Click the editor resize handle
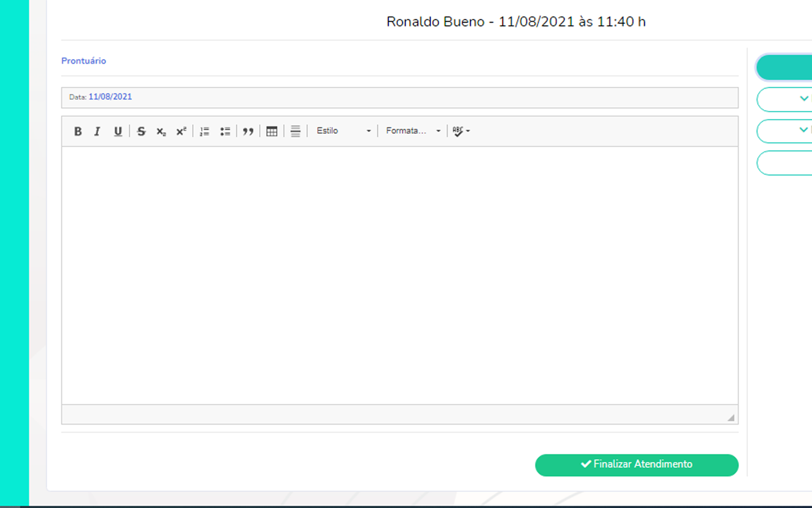Screen dimensions: 812x508 point(731,418)
